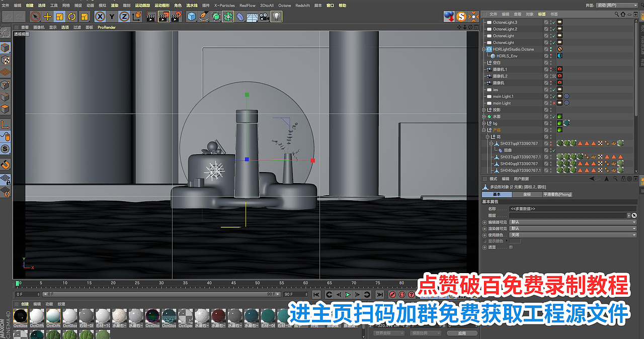The image size is (644, 339).
Task: Click the Camera creation icon in the toolbar
Action: [265, 16]
